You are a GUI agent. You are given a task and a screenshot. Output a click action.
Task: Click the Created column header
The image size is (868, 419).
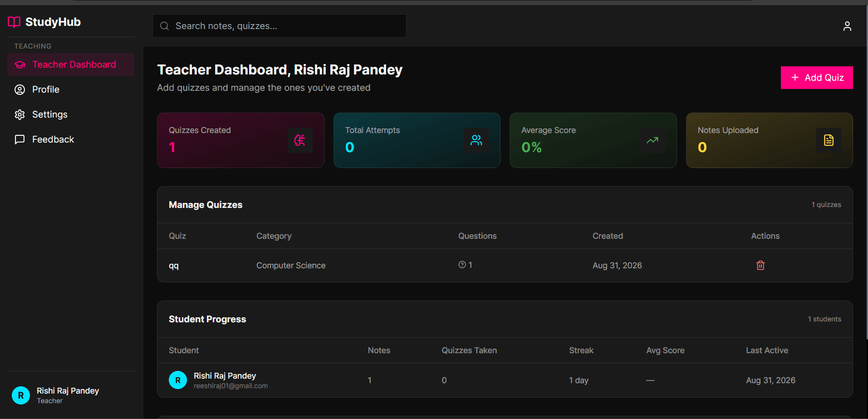tap(608, 236)
